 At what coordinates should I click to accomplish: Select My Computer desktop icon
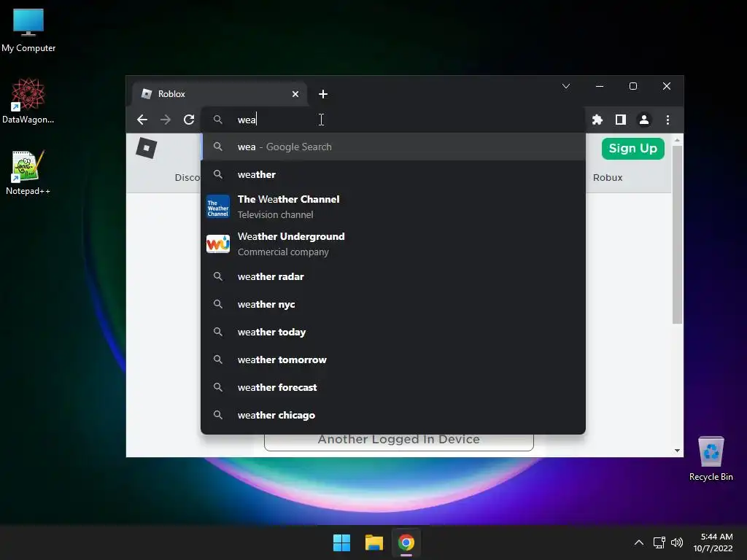point(28,31)
